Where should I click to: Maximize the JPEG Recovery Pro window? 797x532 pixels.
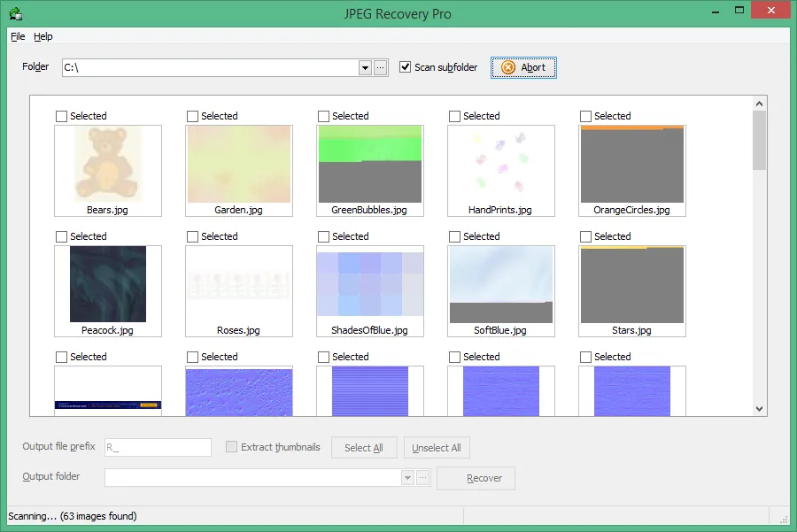pos(739,10)
